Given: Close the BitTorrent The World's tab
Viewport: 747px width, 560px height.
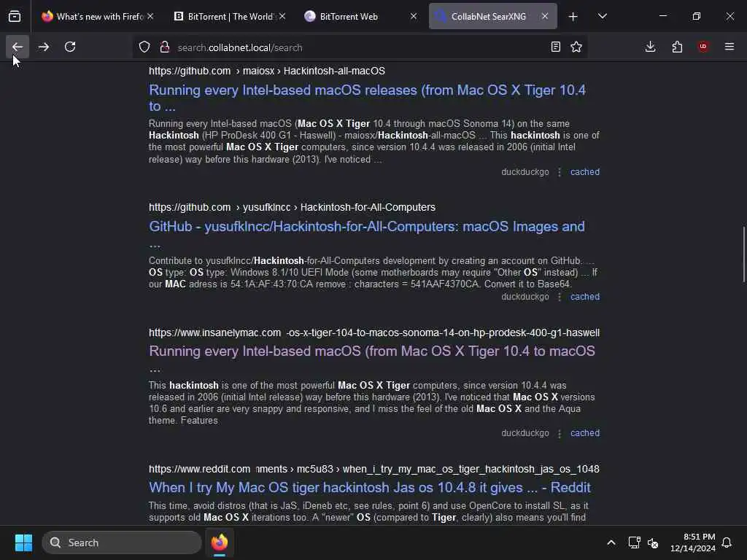Looking at the screenshot, I should pos(282,16).
